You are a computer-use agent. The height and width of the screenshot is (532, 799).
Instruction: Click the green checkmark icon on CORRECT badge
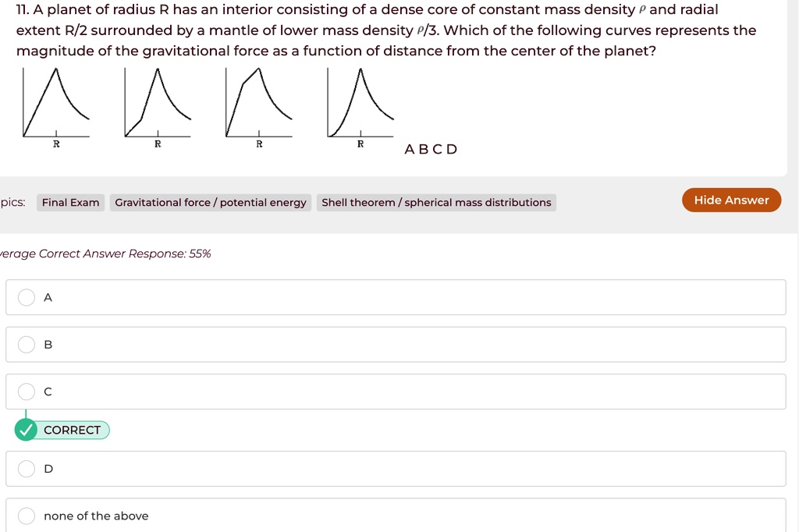point(26,430)
